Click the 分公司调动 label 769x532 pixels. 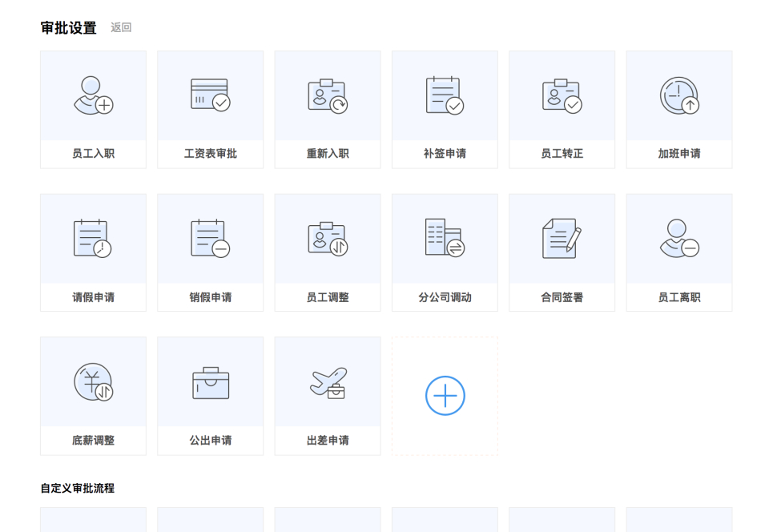coord(445,297)
